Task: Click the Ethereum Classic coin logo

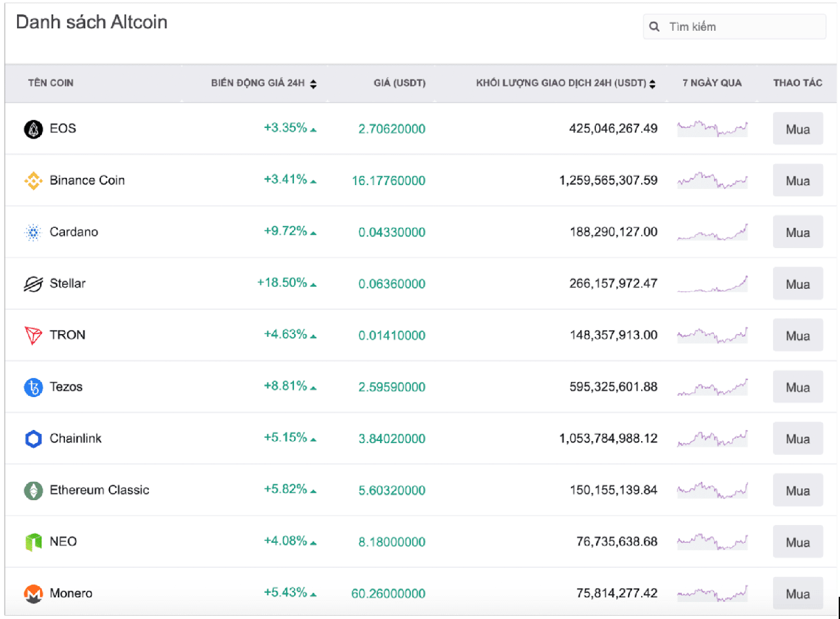Action: [x=33, y=490]
